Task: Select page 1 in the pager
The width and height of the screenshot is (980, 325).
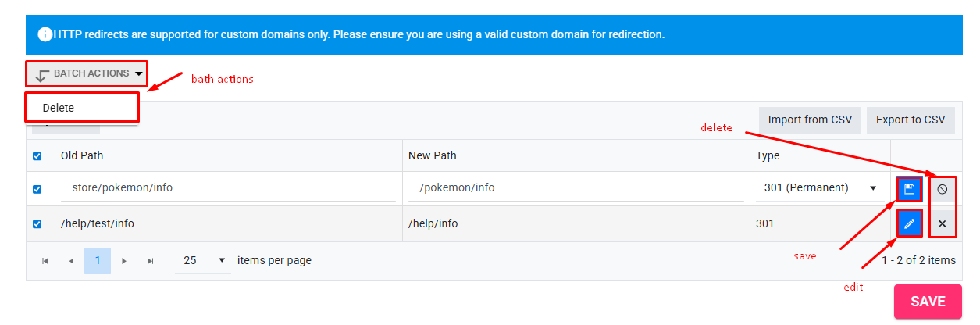Action: pos(98,261)
